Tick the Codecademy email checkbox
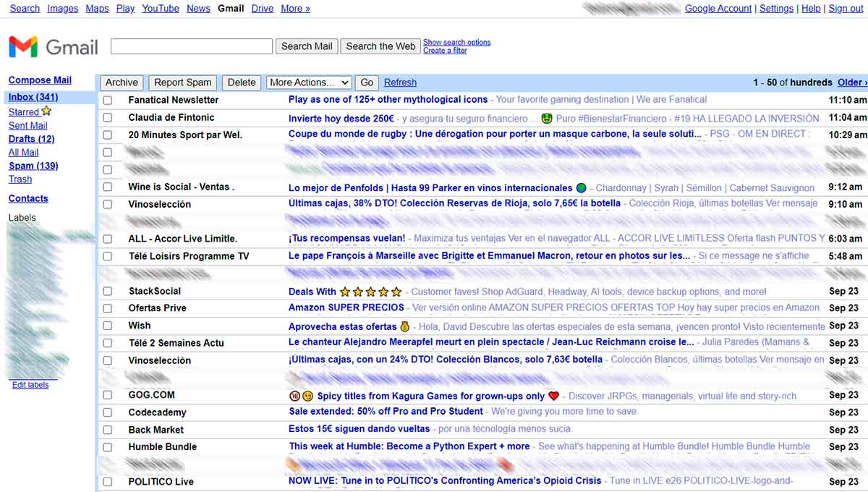 point(108,412)
